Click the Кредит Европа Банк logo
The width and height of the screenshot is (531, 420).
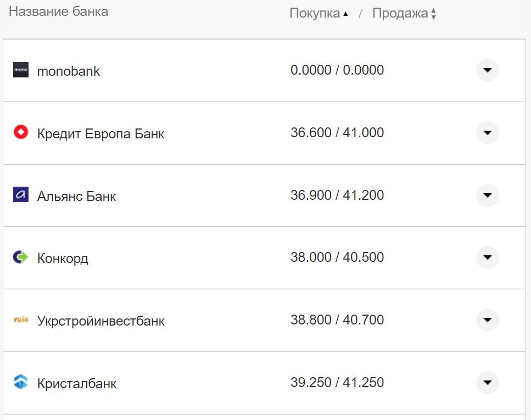point(21,132)
